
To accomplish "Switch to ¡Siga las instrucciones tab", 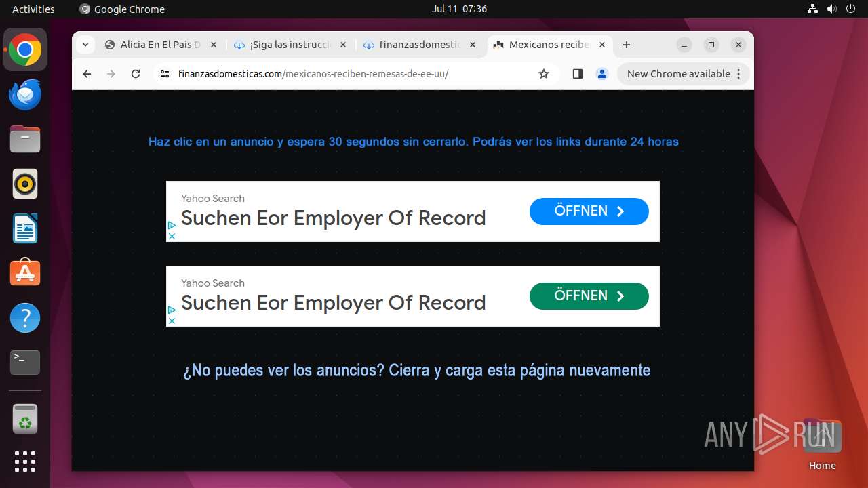I will (x=290, y=45).
